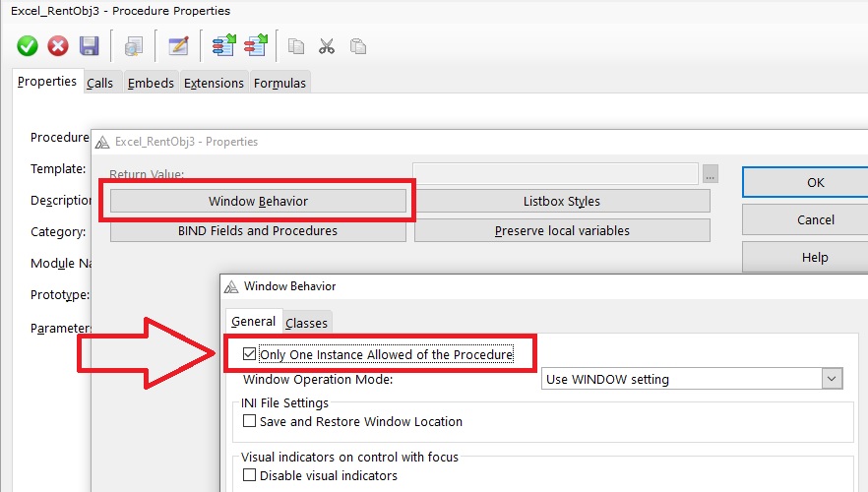Enable Save and Restore Window Location
The height and width of the screenshot is (492, 868).
(250, 421)
